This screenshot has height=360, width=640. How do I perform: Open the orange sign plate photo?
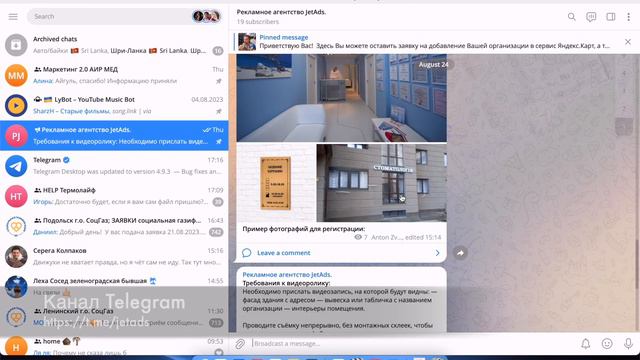click(x=276, y=183)
